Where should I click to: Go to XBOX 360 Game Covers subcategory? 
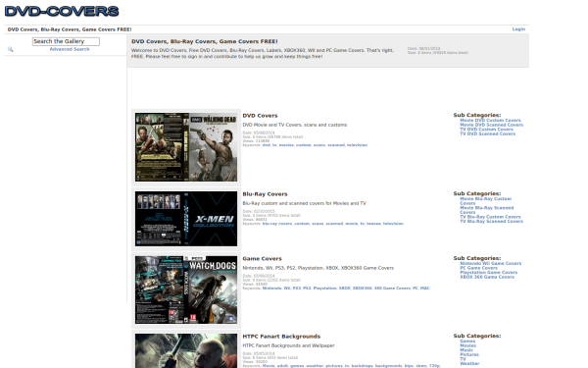coord(487,277)
